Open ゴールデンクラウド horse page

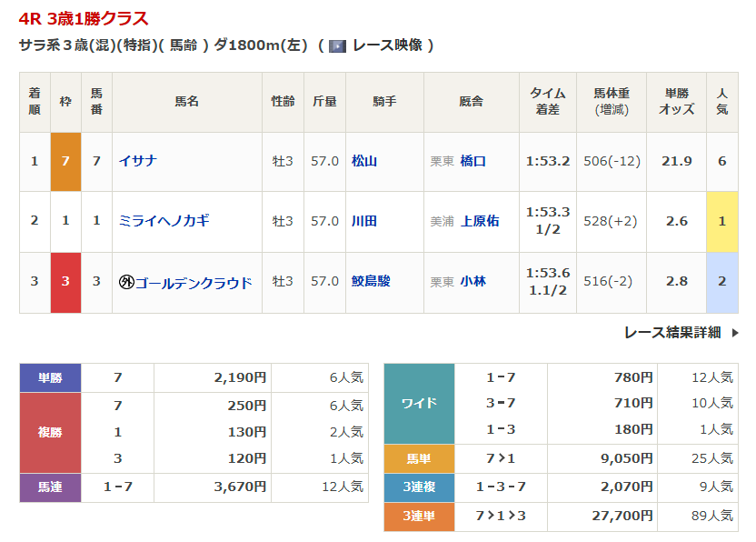193,282
